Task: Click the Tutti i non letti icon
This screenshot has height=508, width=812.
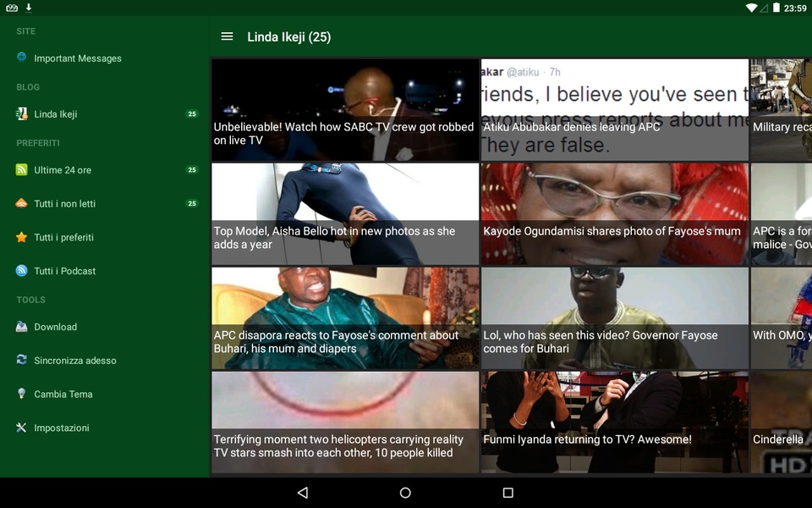Action: point(21,203)
